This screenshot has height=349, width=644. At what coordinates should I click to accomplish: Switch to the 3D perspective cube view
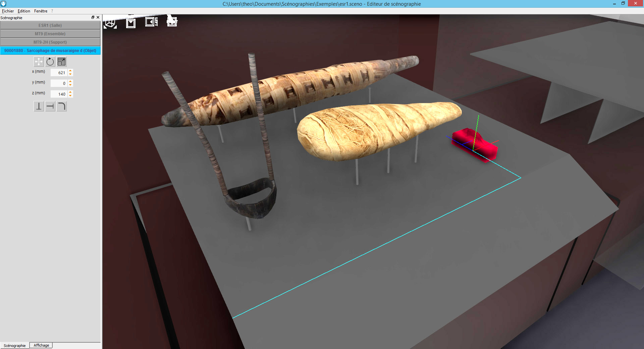110,23
